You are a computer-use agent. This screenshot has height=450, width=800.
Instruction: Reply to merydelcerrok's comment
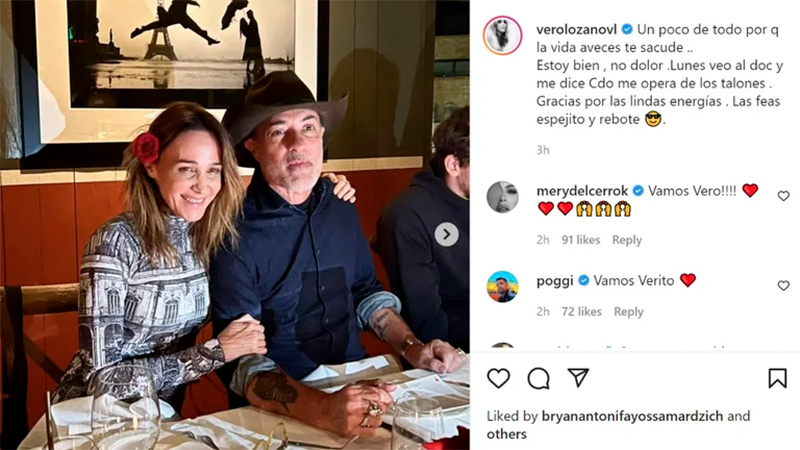pos(627,240)
